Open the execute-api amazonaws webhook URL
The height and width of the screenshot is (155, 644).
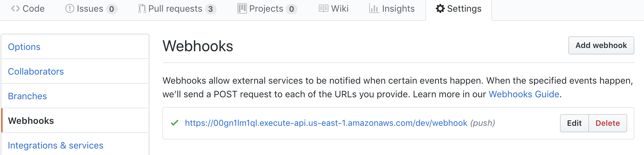coord(326,123)
